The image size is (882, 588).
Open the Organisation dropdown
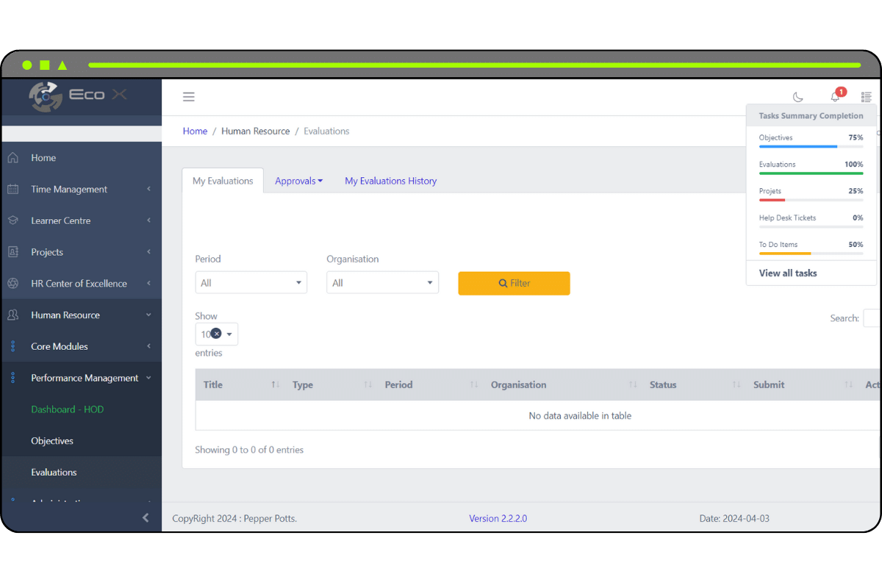pos(382,282)
